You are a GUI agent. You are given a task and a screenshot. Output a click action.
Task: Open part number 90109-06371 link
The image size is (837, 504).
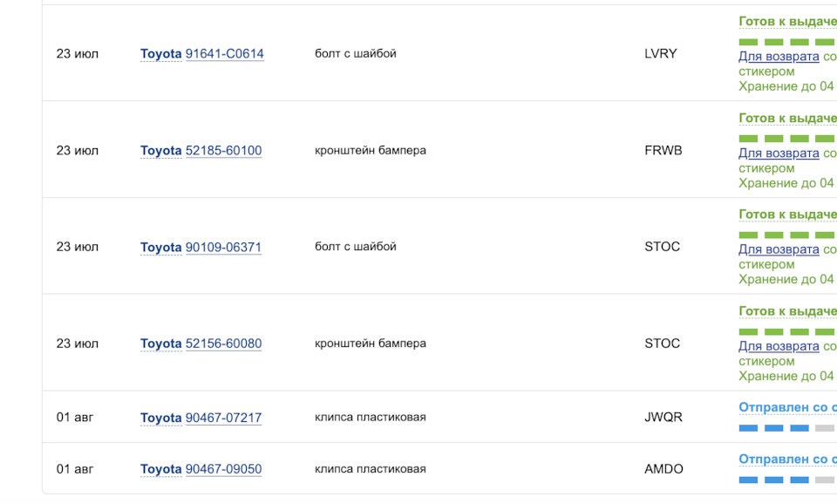coord(223,248)
